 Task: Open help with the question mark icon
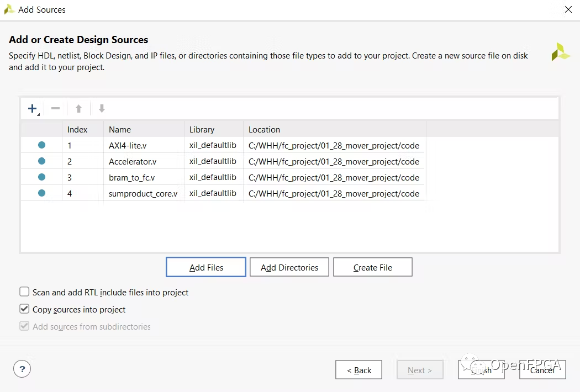pyautogui.click(x=22, y=370)
